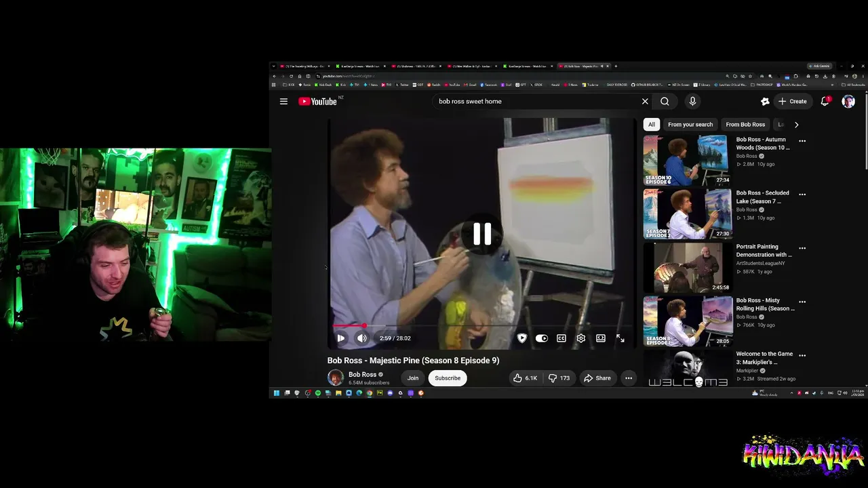Screen dimensions: 868x488
Task: Show more filter chips with the arrow
Action: coord(796,125)
